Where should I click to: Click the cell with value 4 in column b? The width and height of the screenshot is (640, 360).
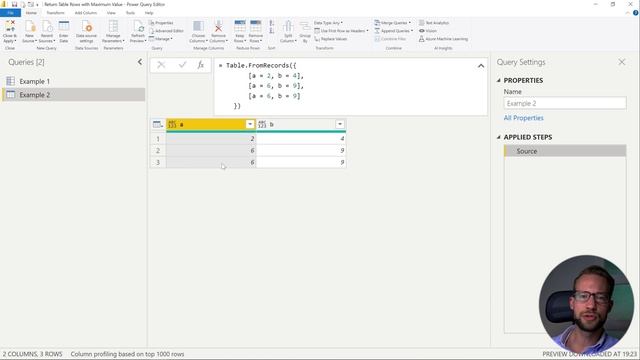tap(301, 139)
